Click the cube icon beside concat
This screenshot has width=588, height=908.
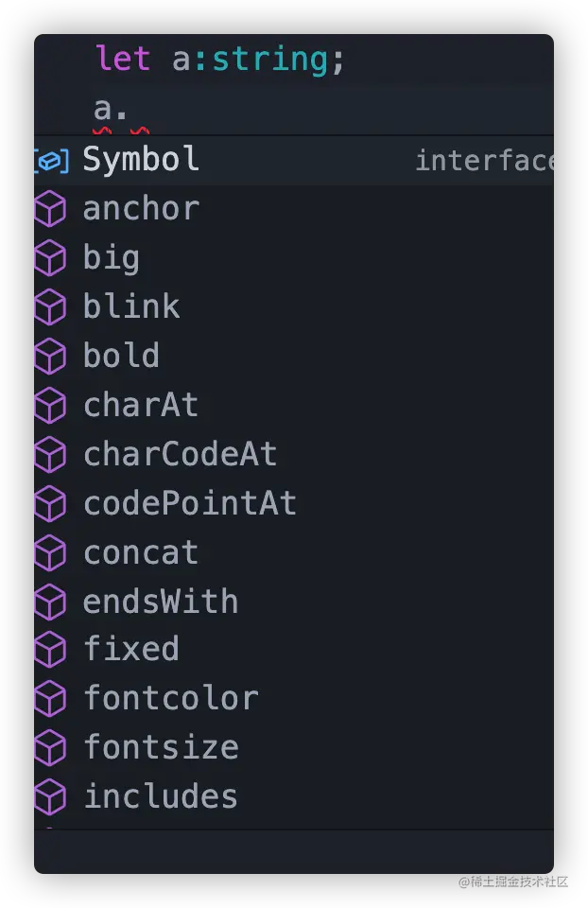[50, 553]
